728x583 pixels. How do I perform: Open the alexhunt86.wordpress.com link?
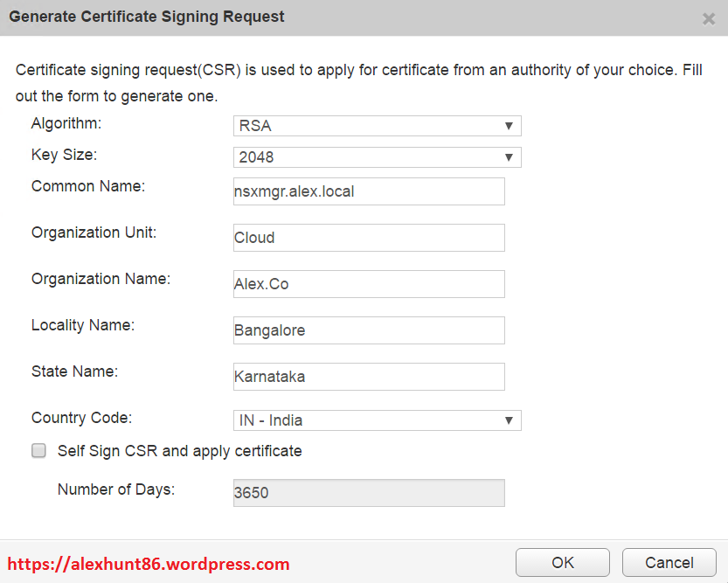tap(149, 564)
